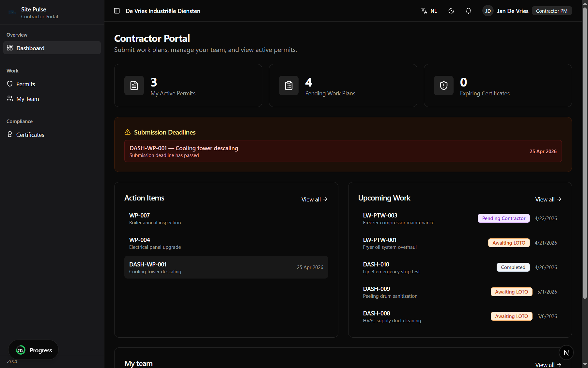
Task: Click the Expiring Certificates shield icon
Action: tap(444, 86)
